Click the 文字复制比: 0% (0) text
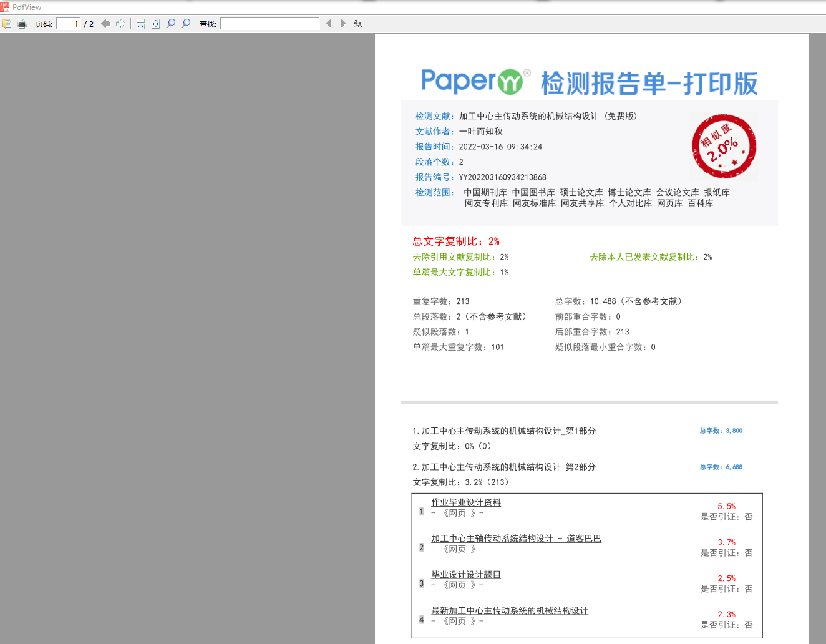The height and width of the screenshot is (644, 826). click(452, 446)
